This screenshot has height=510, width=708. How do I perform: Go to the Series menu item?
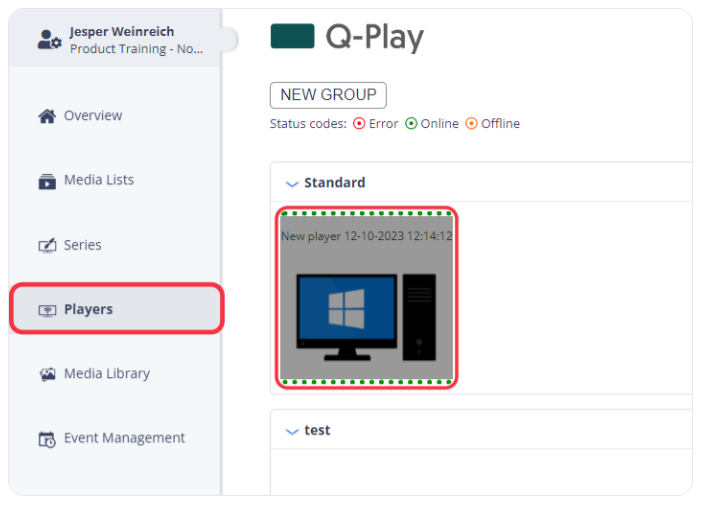click(x=82, y=245)
